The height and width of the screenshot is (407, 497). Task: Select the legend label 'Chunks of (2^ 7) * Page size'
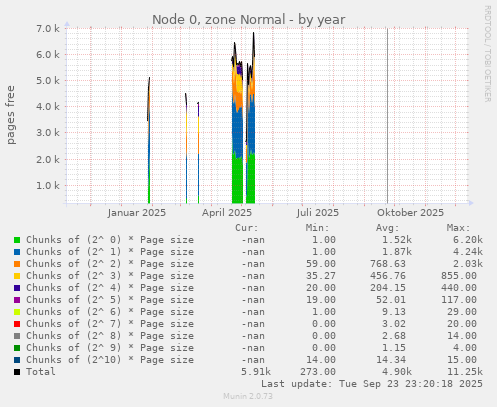click(110, 324)
